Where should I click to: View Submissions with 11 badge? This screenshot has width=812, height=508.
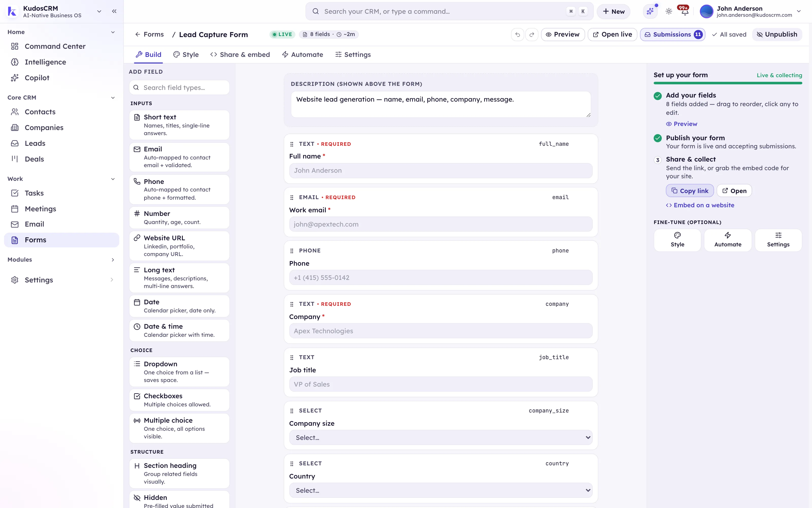tap(672, 35)
